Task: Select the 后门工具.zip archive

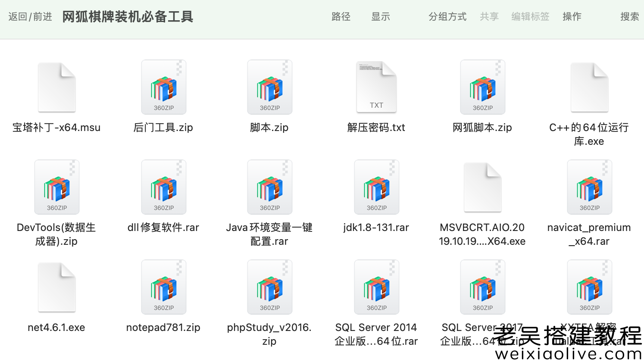Action: tap(163, 86)
